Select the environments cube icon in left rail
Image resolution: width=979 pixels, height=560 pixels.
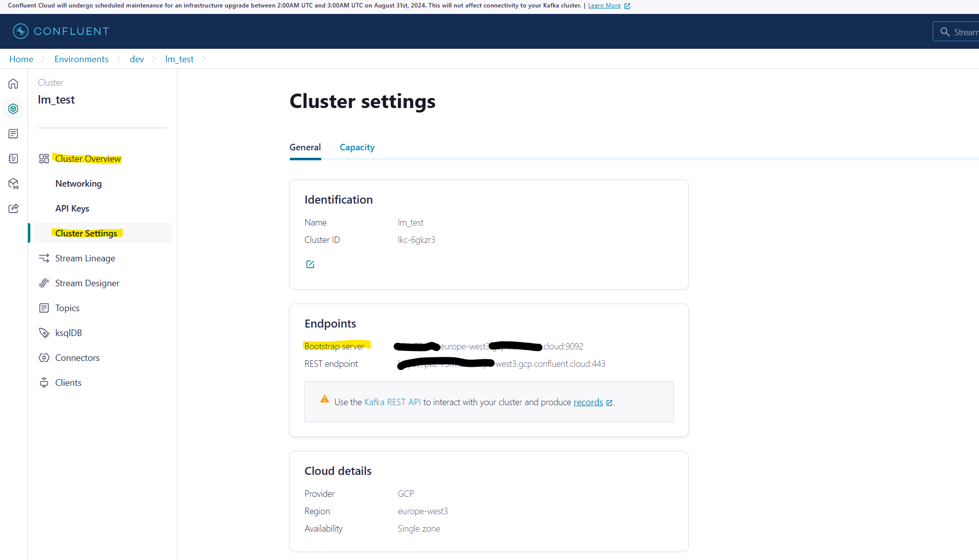click(13, 109)
